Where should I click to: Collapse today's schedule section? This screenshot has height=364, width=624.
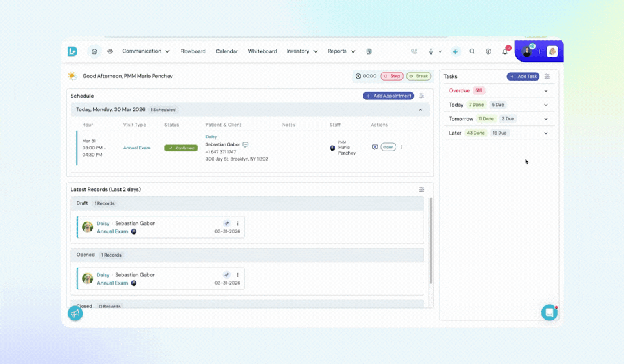point(420,110)
